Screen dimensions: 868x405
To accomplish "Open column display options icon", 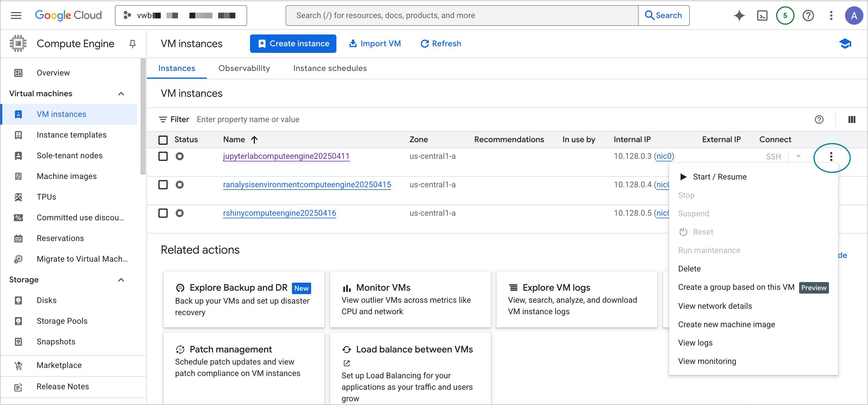I will (x=852, y=119).
